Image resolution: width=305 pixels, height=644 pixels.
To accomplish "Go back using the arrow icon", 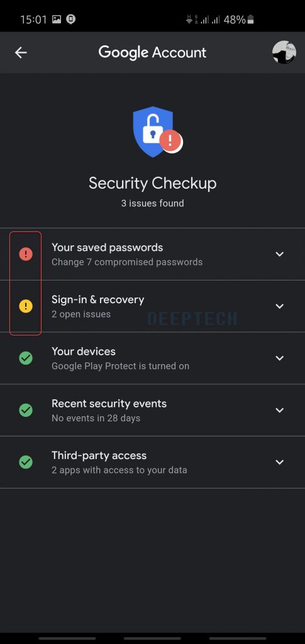I will (21, 53).
